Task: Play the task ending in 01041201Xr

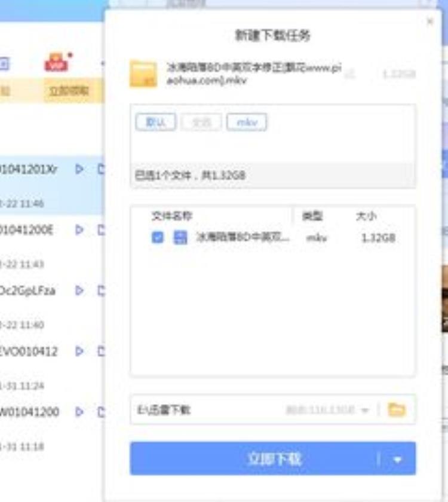Action: (79, 169)
